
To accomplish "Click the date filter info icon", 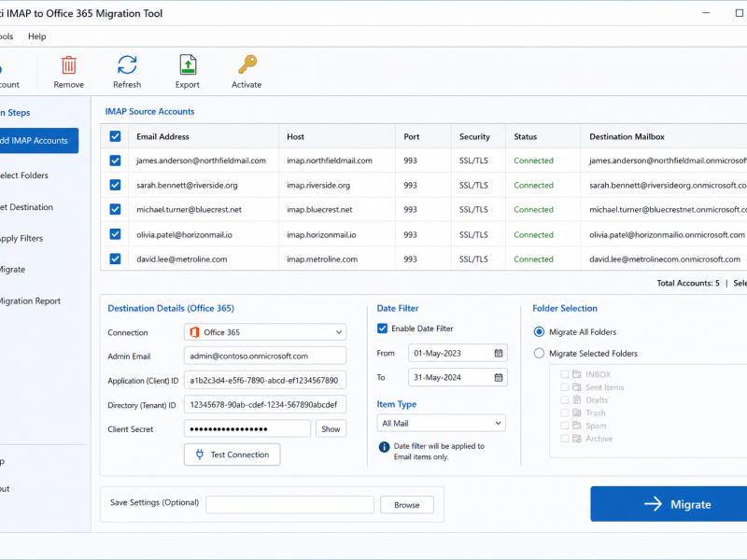I will click(384, 447).
